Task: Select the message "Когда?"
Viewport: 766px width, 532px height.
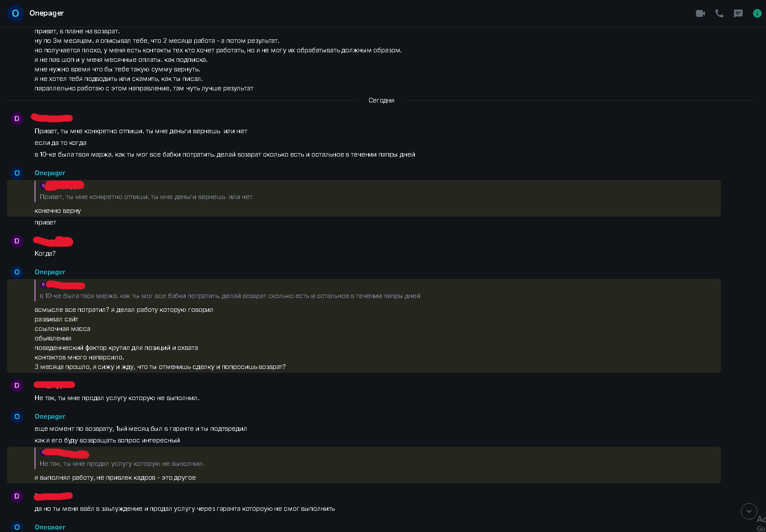Action: (x=45, y=253)
